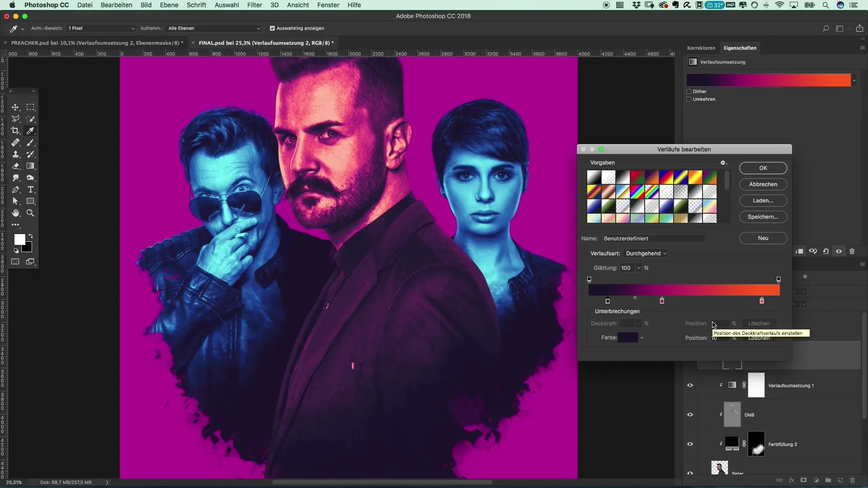Hide the Farbfüllung 2 layer

click(690, 444)
